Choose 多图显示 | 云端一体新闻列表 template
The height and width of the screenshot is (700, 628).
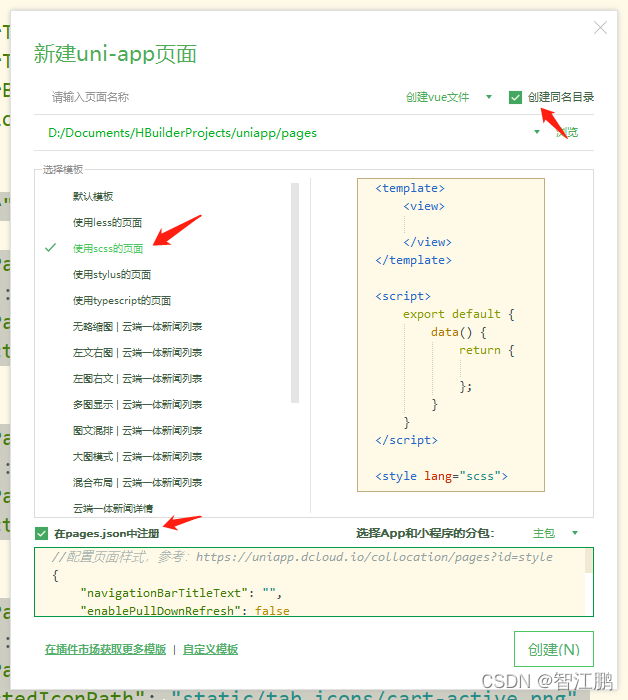tap(137, 404)
